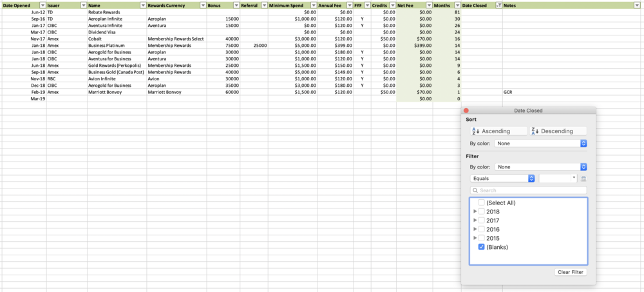Open the filter arrow on Annual Fee column
Screen dimensions: 644x292
pos(348,5)
